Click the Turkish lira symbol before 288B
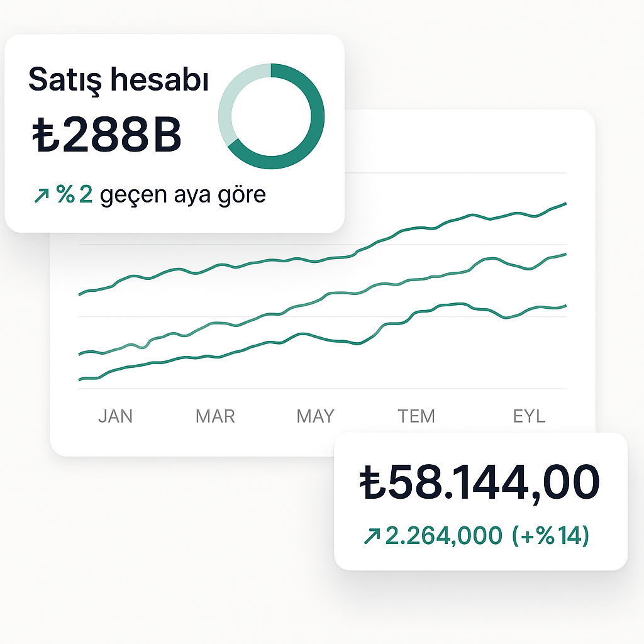The width and height of the screenshot is (644, 644). [x=45, y=135]
